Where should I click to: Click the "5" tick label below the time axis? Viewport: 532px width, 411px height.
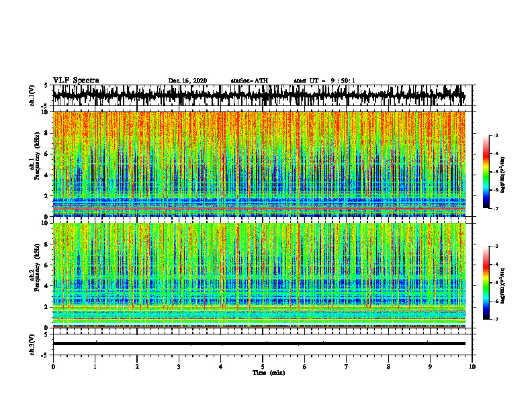[263, 367]
